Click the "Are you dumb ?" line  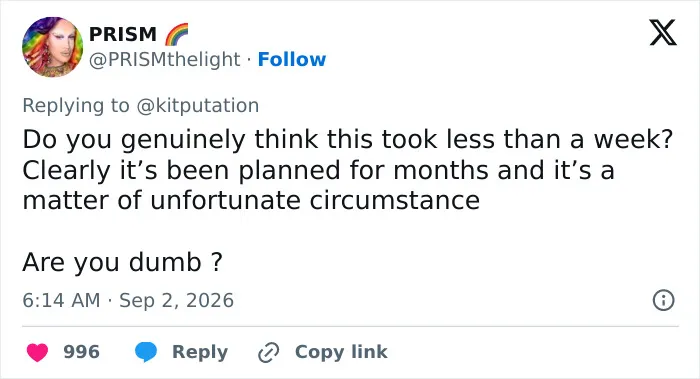pos(122,262)
